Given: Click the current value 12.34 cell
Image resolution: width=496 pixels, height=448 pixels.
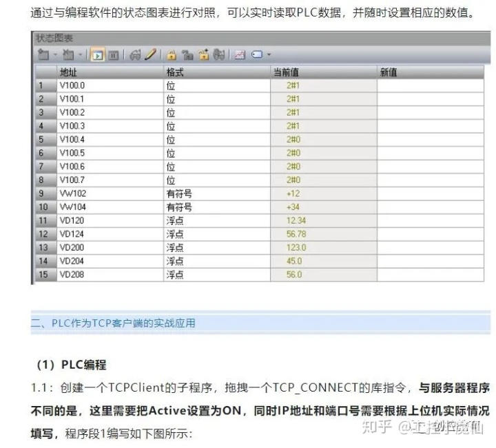Looking at the screenshot, I should point(324,220).
